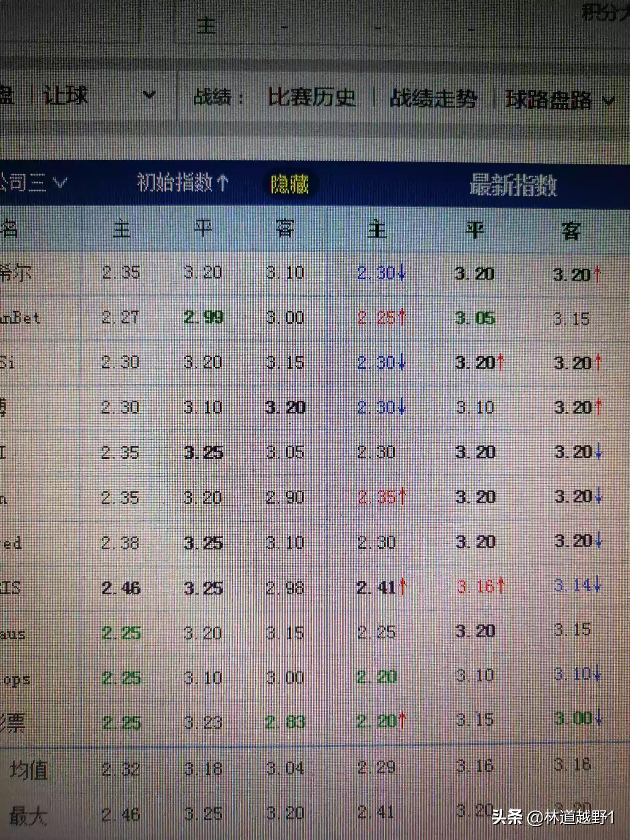Select initial draw odds 3.23
Image resolution: width=630 pixels, height=840 pixels.
click(203, 723)
